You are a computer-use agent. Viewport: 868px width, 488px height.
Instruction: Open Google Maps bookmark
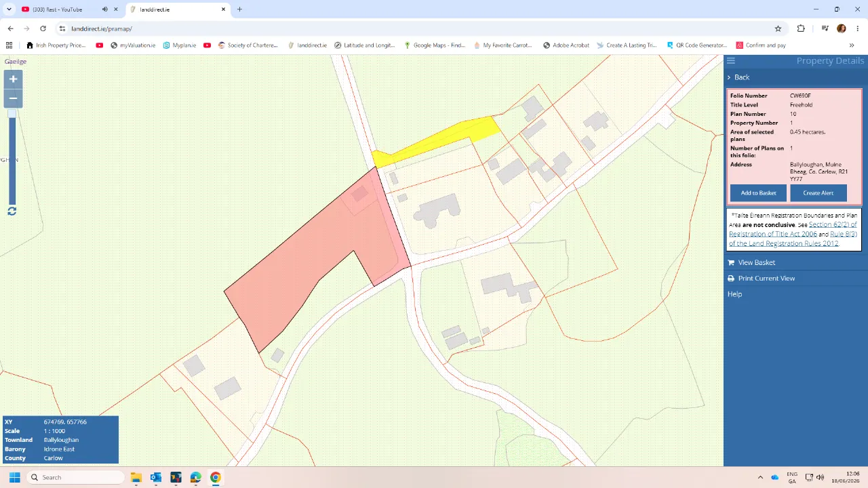pos(435,45)
